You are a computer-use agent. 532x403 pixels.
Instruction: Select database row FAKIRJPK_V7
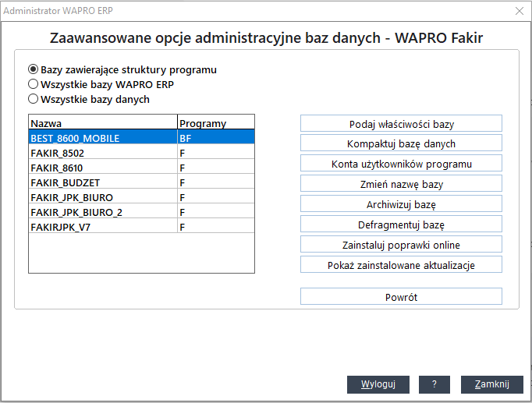[x=141, y=227]
